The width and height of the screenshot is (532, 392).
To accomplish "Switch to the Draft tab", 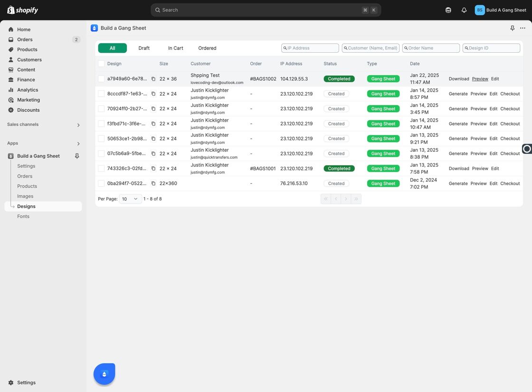I will point(144,48).
